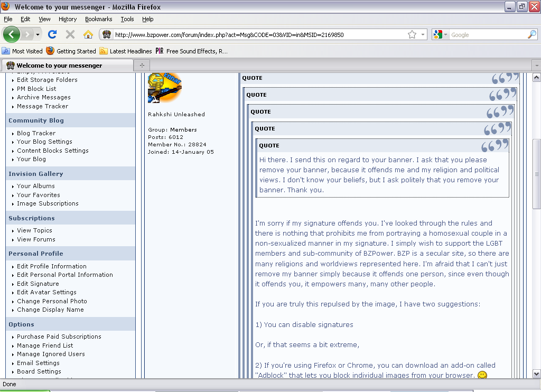Go to the Home page icon
Viewport: 541px width, 392px height.
(88, 34)
